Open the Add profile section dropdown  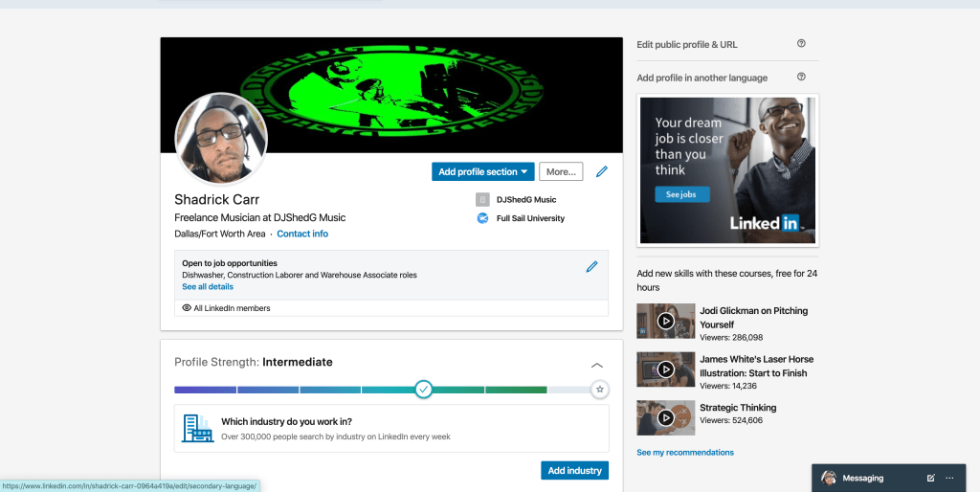(483, 172)
